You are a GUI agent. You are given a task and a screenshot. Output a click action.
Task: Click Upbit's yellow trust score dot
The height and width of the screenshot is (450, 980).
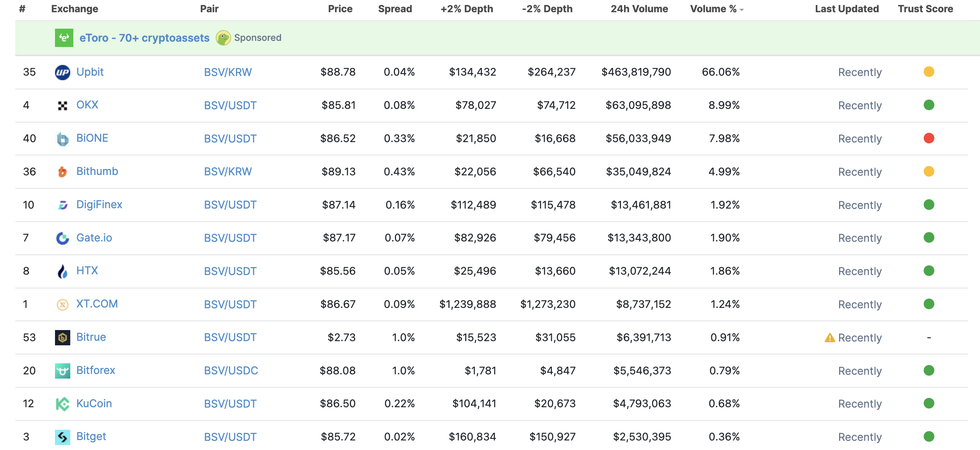pyautogui.click(x=928, y=72)
